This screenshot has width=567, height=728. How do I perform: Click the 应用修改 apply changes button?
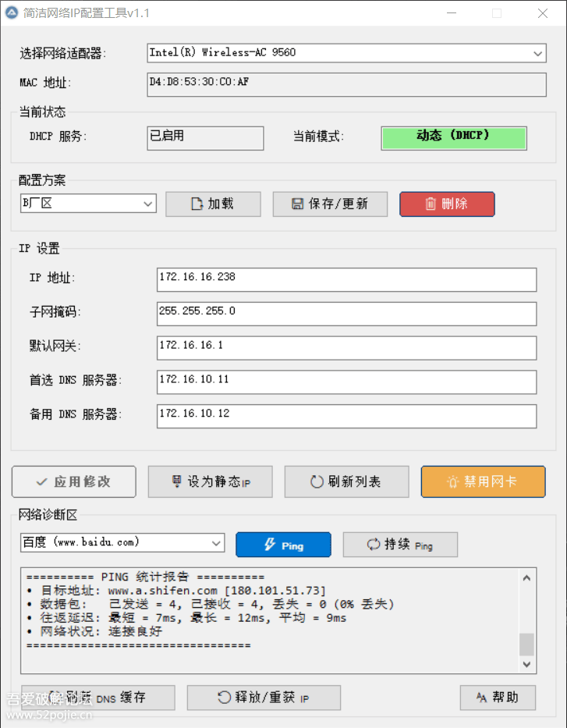[x=74, y=481]
